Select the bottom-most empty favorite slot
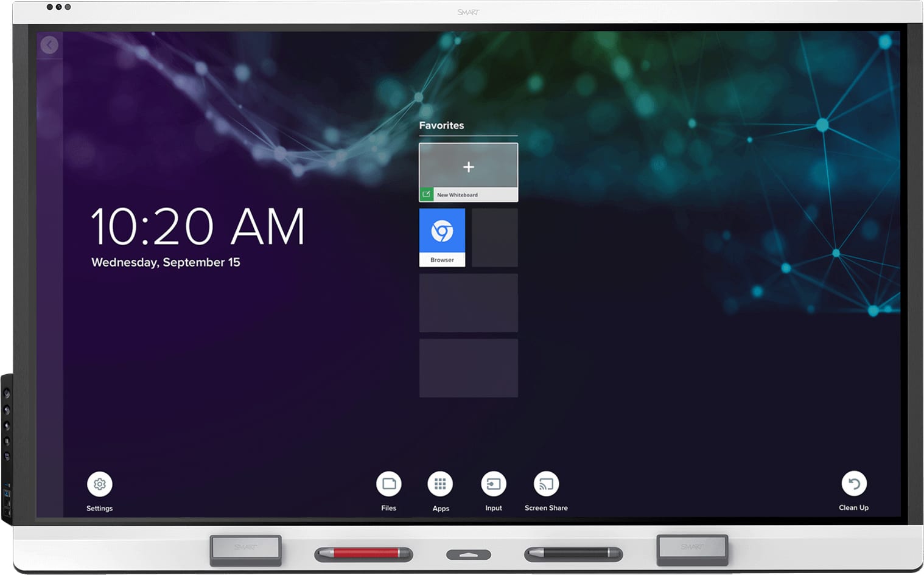This screenshot has width=924, height=575. [x=468, y=368]
